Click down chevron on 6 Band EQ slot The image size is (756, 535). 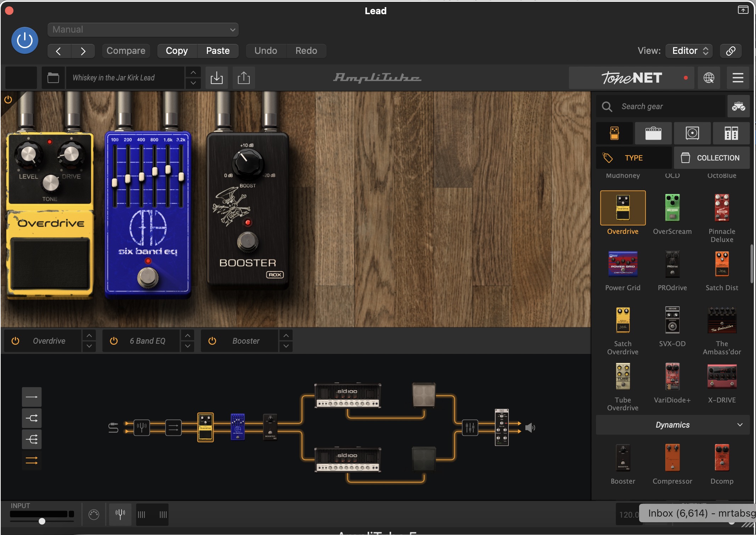[188, 346]
